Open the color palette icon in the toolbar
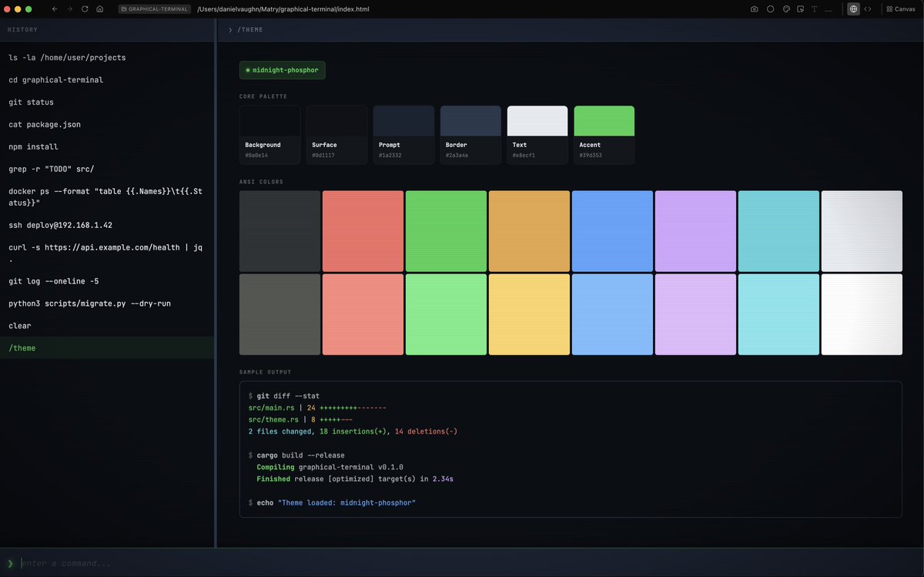 click(x=786, y=9)
